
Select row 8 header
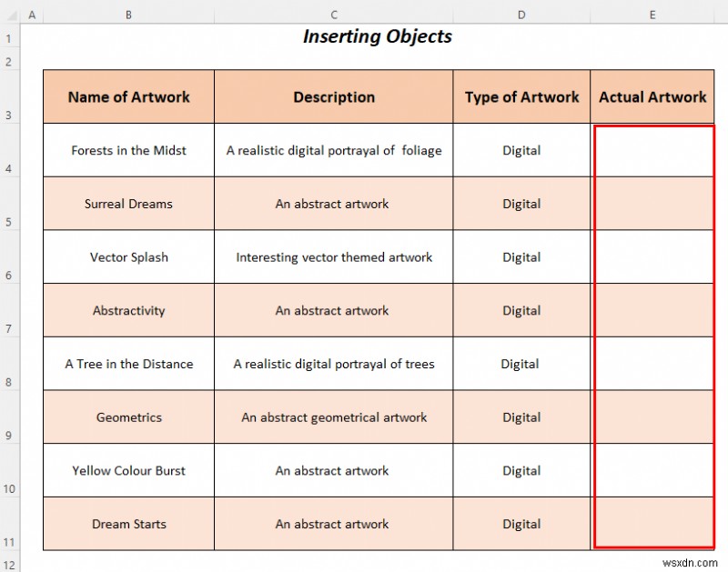9,363
